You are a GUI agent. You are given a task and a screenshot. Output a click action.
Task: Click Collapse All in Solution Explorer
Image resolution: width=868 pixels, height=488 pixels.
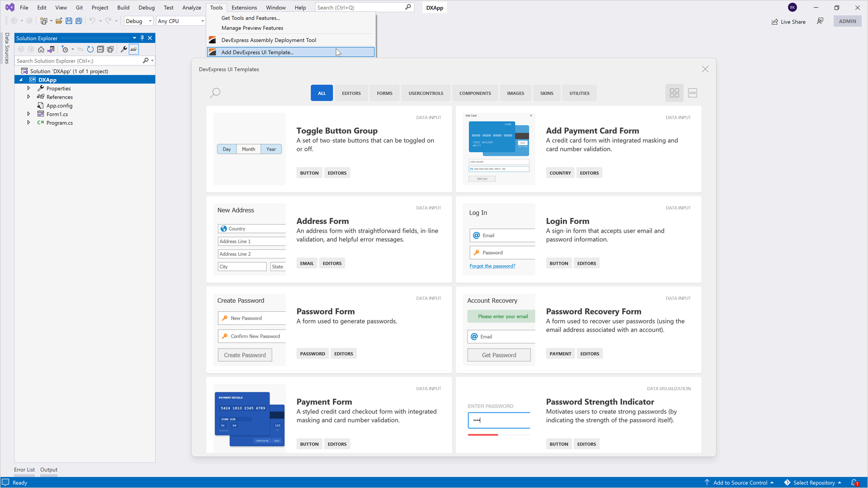(x=100, y=49)
